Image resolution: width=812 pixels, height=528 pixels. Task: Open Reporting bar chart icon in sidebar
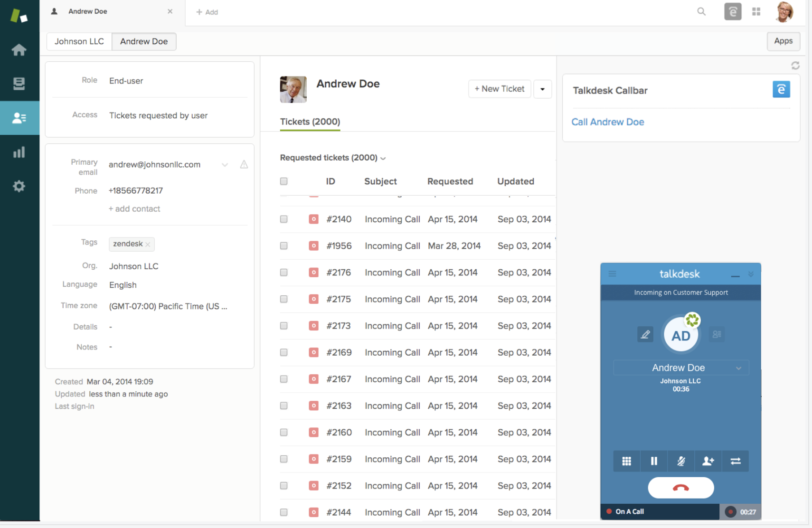point(19,152)
